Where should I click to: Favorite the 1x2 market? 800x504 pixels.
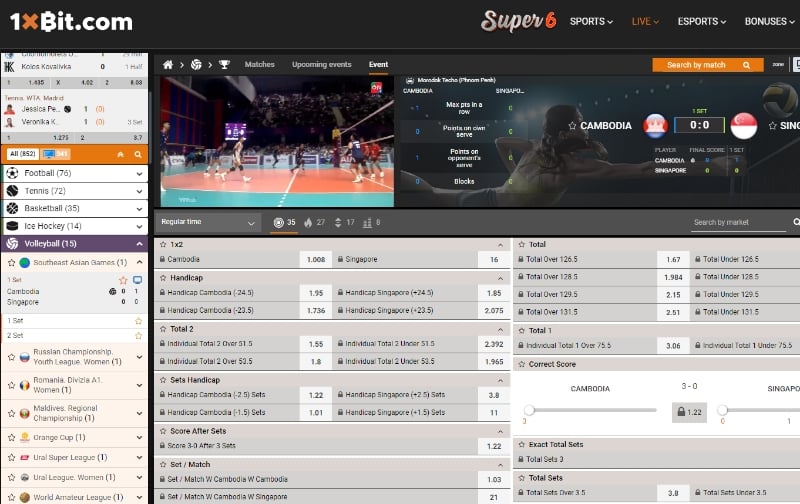tap(163, 244)
